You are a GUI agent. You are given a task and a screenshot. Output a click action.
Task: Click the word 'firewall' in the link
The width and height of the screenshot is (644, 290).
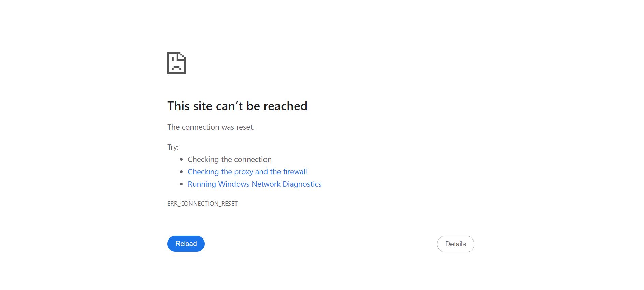click(295, 172)
